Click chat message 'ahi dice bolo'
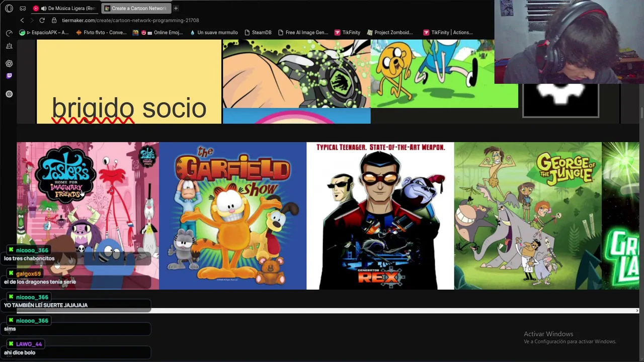Screen dimensions: 644x362 coord(20,352)
